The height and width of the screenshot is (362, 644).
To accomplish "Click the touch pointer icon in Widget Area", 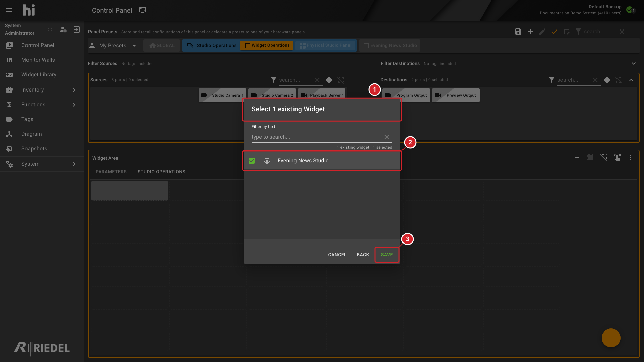I will point(617,157).
